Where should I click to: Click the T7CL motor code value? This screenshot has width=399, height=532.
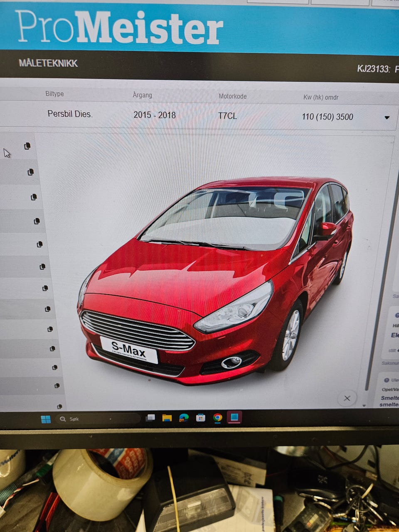coord(228,116)
